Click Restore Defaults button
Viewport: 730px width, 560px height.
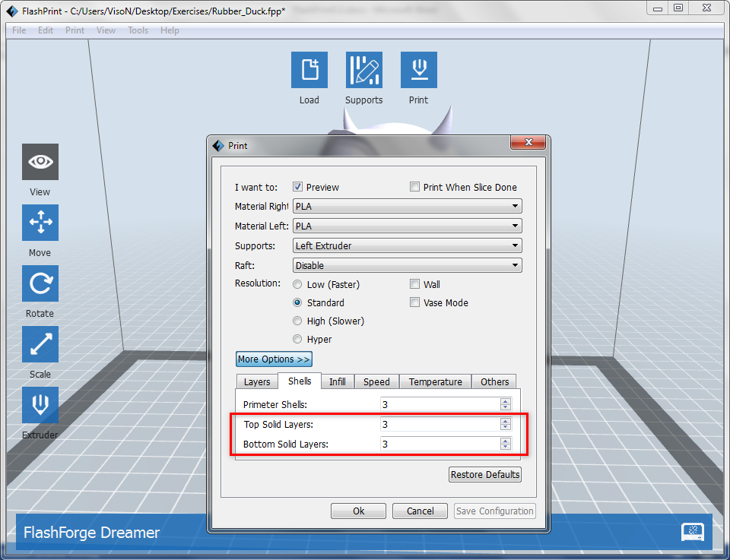click(485, 474)
